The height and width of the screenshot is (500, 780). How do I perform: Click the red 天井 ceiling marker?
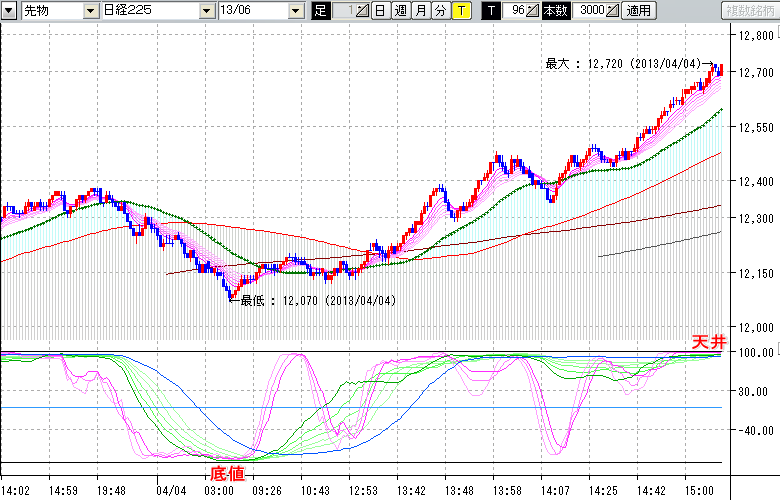click(x=706, y=343)
